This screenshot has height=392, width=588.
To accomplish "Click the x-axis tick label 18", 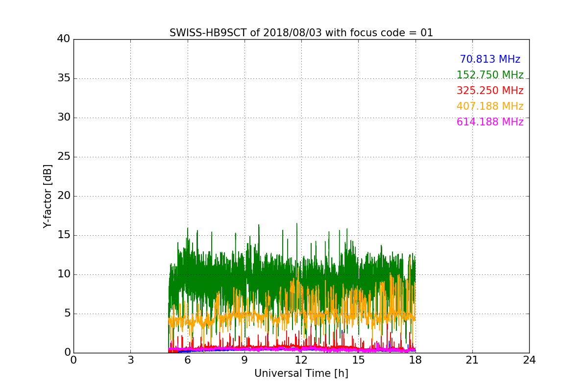I will pyautogui.click(x=416, y=360).
